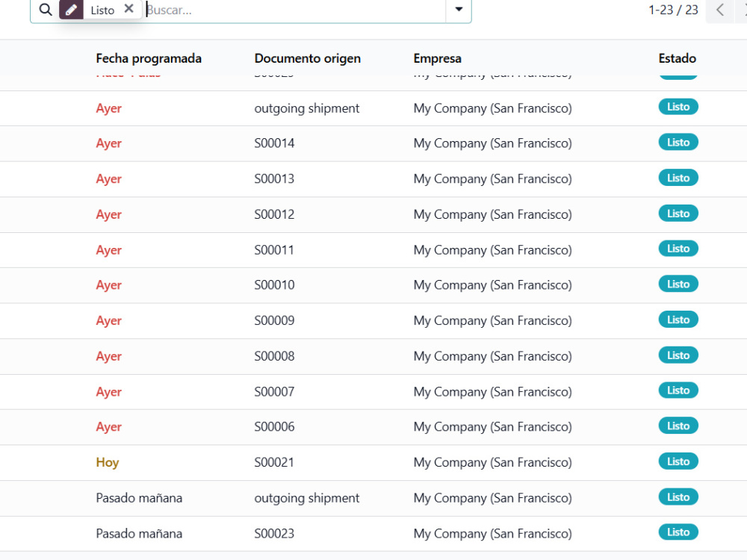Open the S00023 row

(x=373, y=534)
